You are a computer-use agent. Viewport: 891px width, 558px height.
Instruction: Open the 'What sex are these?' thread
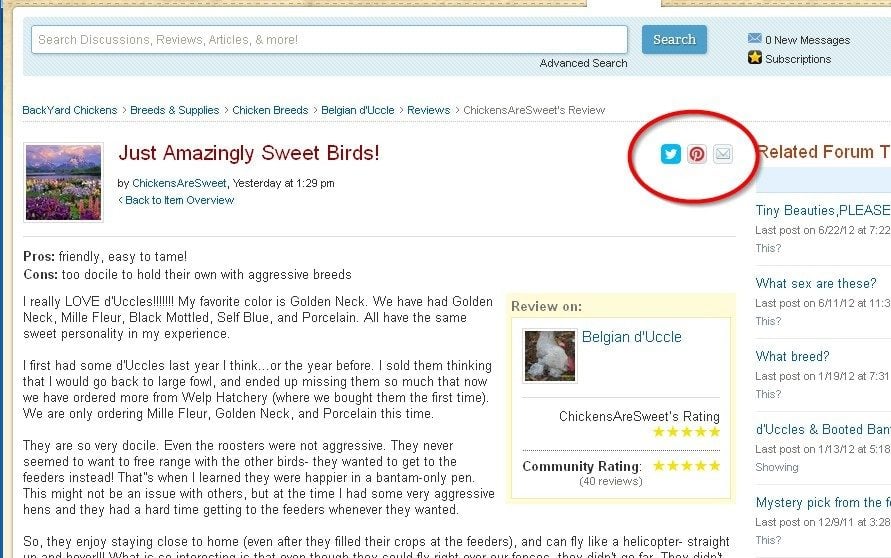[816, 283]
